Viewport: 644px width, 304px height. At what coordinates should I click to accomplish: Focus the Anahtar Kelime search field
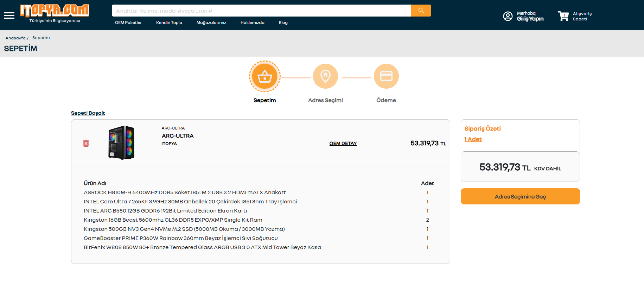261,11
